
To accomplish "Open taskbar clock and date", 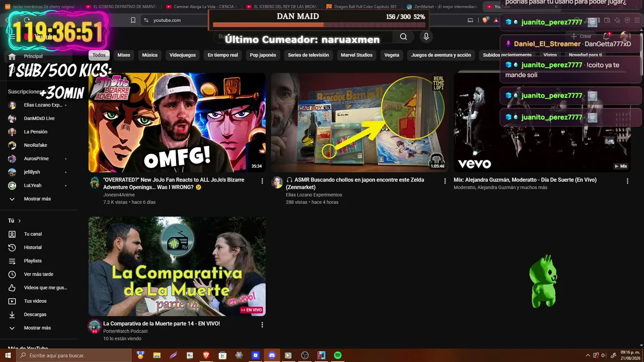I will (x=630, y=355).
